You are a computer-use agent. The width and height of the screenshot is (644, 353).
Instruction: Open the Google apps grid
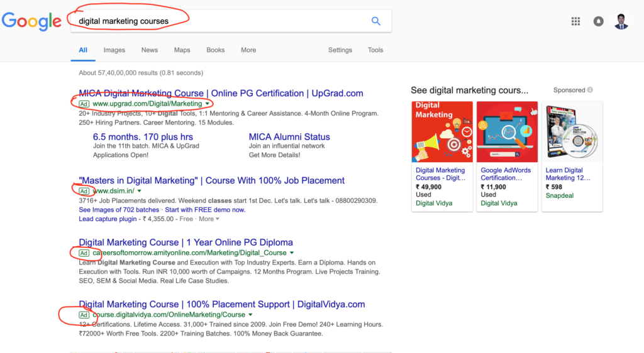point(575,21)
